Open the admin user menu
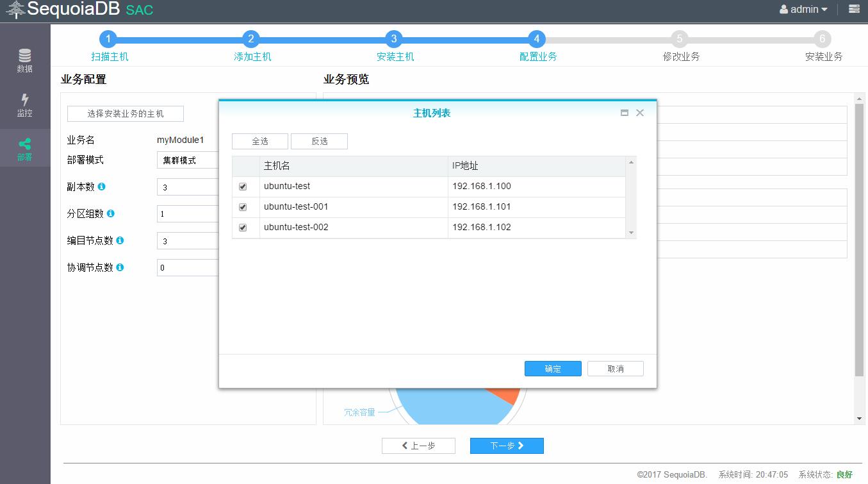 pyautogui.click(x=803, y=10)
